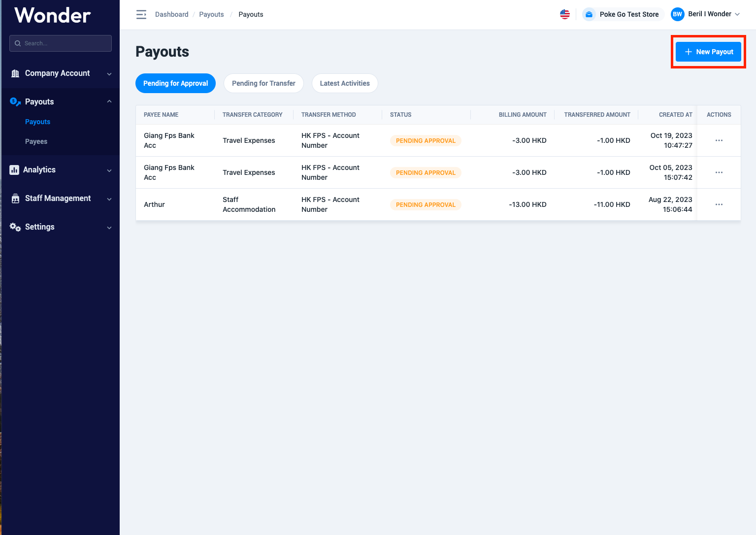Click the search magnifier icon
Viewport: 756px width, 535px height.
pyautogui.click(x=18, y=43)
